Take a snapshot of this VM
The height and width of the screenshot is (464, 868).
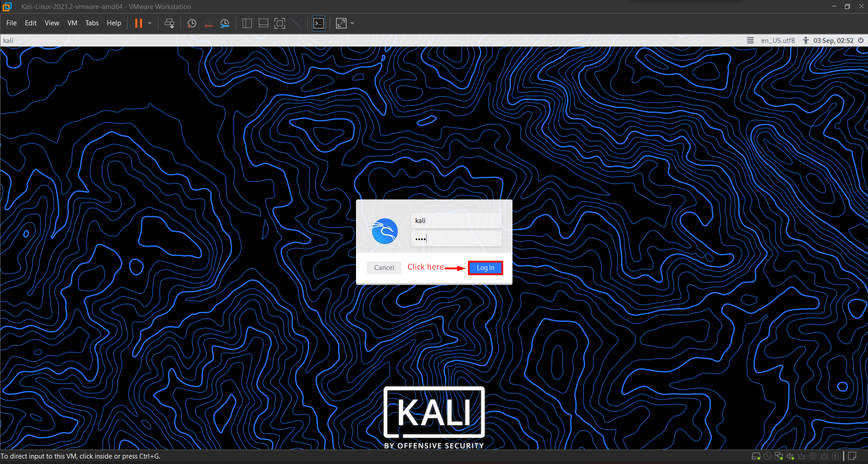[x=192, y=24]
